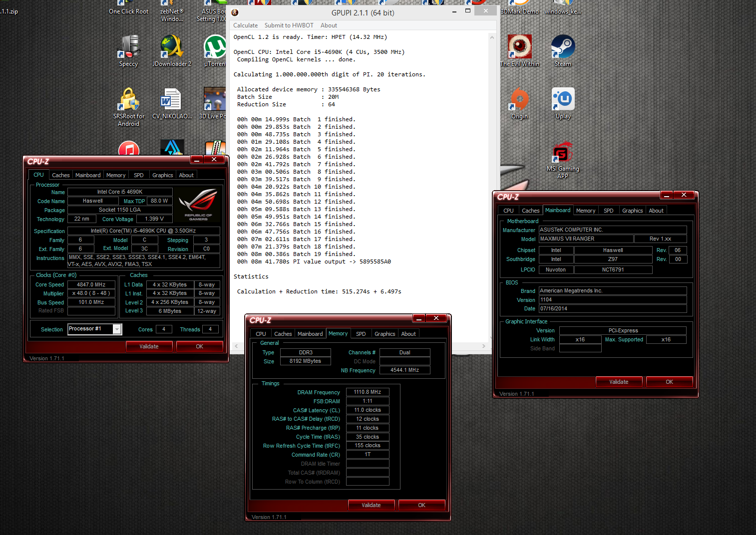Open the iTunes-style red music icon
The image size is (756, 535).
[x=129, y=148]
